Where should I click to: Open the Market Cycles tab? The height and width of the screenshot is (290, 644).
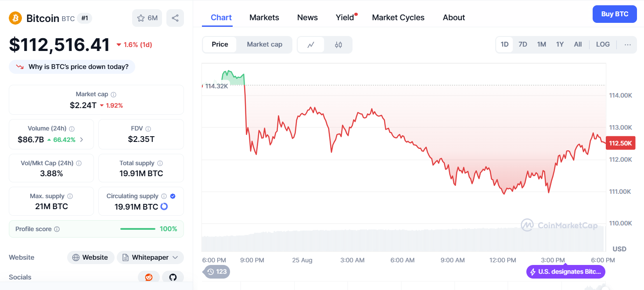click(x=398, y=17)
